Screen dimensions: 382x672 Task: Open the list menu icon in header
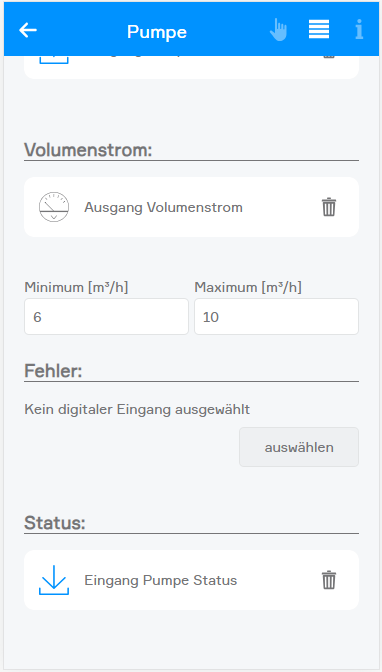[319, 30]
